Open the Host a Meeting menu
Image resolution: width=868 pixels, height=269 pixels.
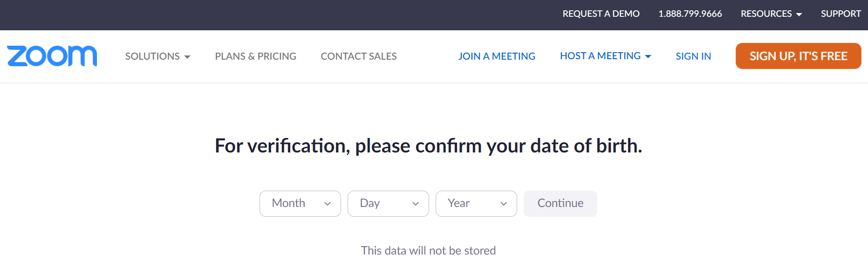[x=600, y=56]
